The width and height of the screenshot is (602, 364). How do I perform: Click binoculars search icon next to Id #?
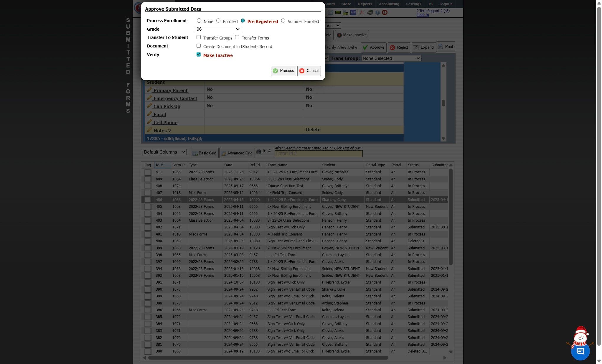click(x=259, y=151)
